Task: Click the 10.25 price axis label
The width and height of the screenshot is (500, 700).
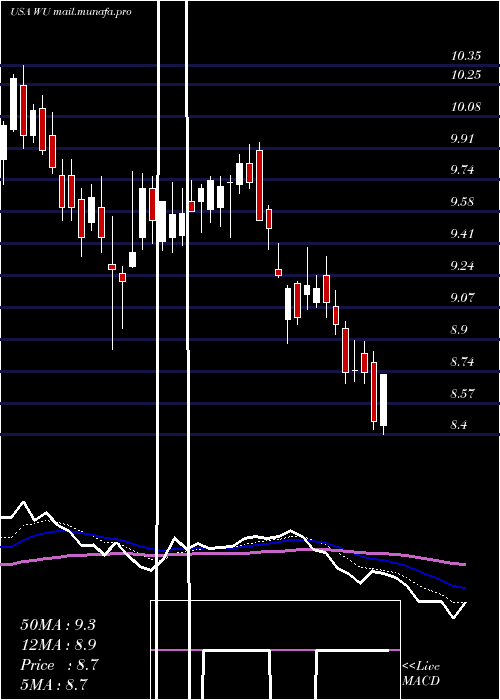Action: [466, 75]
